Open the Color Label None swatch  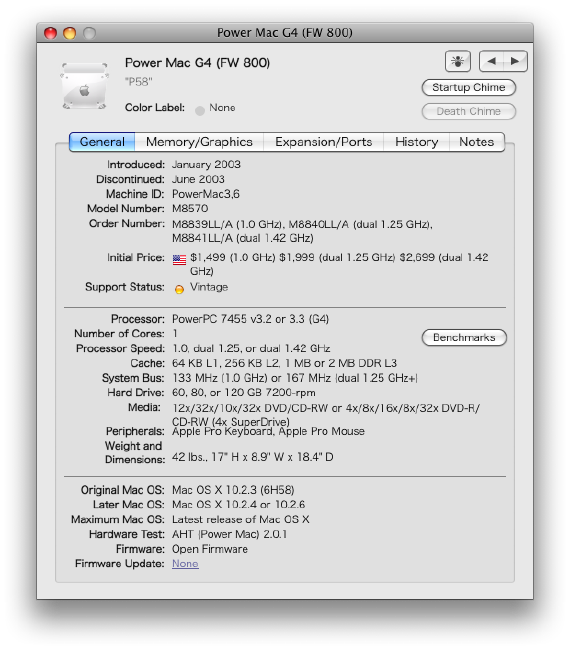click(200, 111)
